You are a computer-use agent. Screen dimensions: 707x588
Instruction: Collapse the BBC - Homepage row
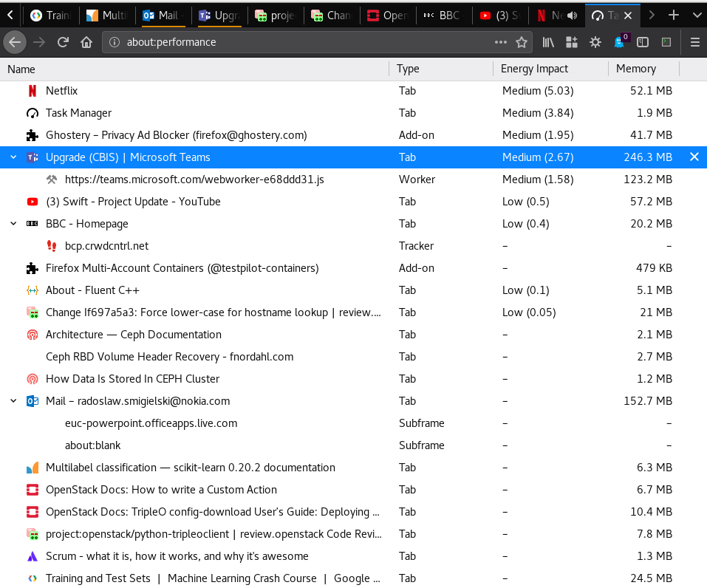(x=13, y=223)
